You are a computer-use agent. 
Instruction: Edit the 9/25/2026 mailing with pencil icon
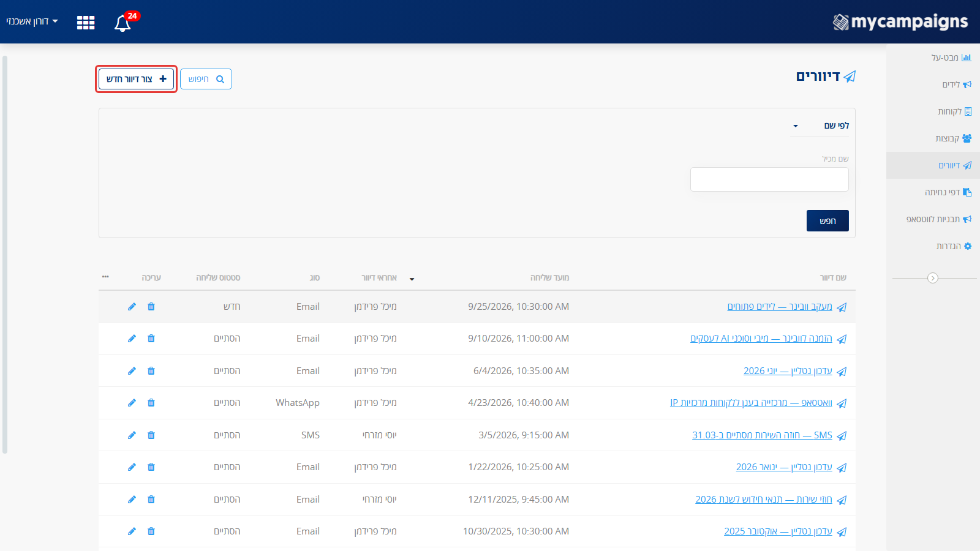(132, 307)
